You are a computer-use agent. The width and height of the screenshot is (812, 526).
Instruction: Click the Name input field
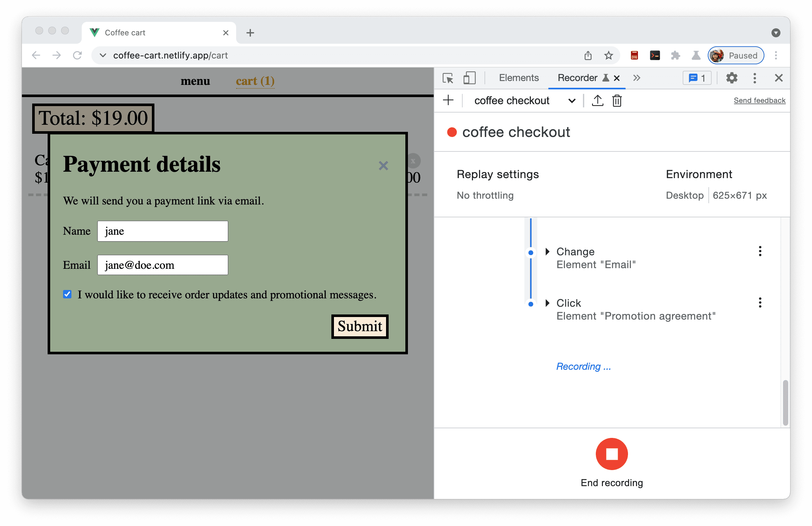tap(163, 231)
